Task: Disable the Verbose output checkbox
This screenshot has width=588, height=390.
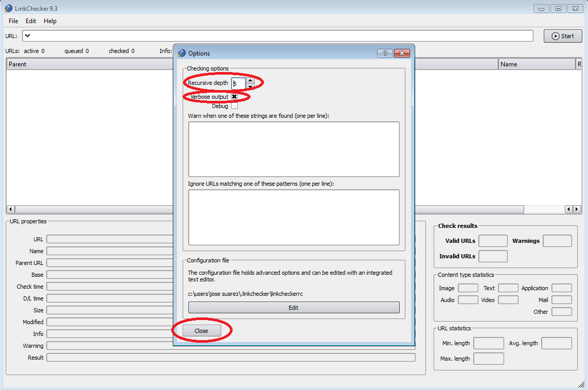Action: [x=234, y=97]
